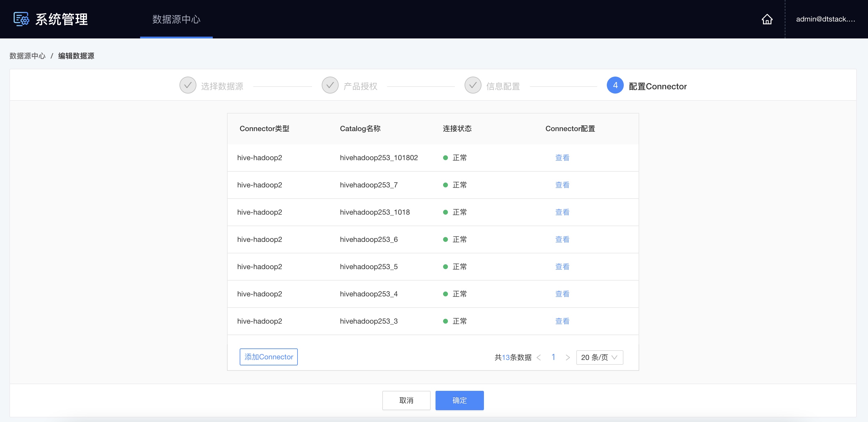Go to next page arrow
Screen dimensions: 868x422
567,358
